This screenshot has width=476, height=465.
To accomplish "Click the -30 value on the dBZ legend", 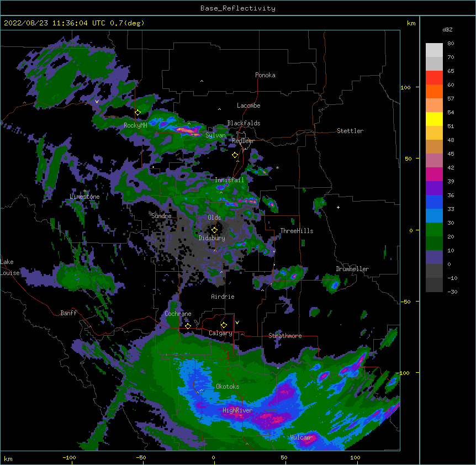I will coord(452,292).
